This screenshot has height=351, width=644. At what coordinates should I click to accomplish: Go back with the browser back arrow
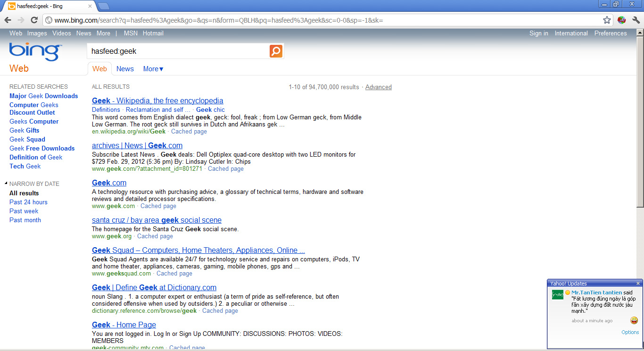tap(8, 20)
